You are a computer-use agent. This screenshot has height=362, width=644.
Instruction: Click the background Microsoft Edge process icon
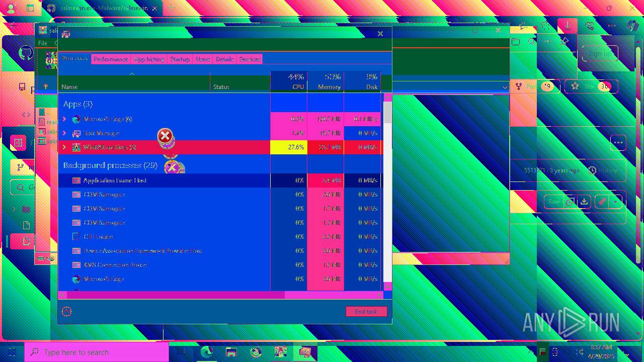(76, 279)
